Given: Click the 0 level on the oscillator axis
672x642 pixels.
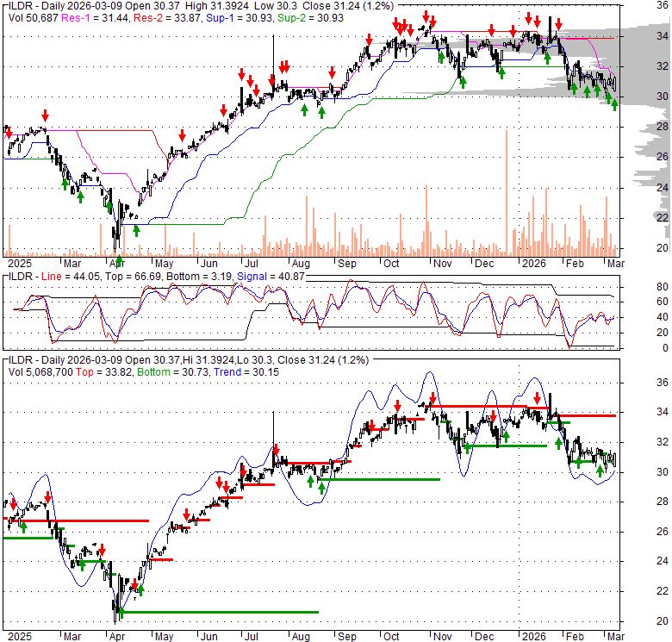Looking at the screenshot, I should 665,348.
